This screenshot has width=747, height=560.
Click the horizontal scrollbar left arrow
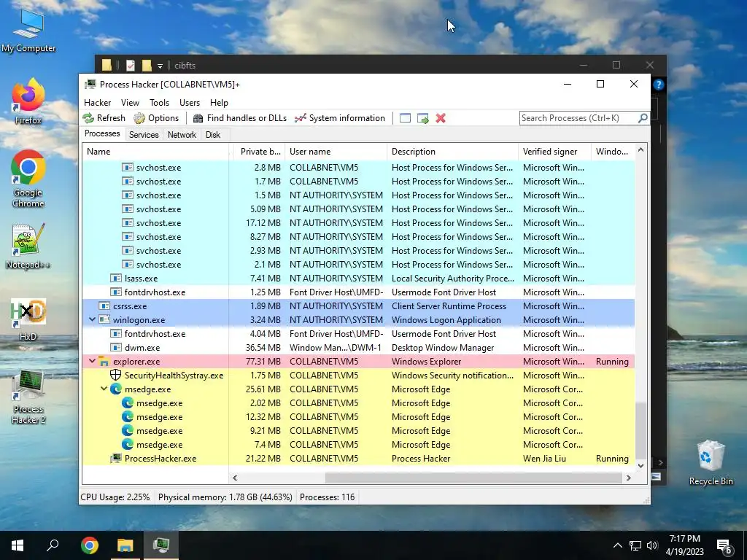(234, 478)
